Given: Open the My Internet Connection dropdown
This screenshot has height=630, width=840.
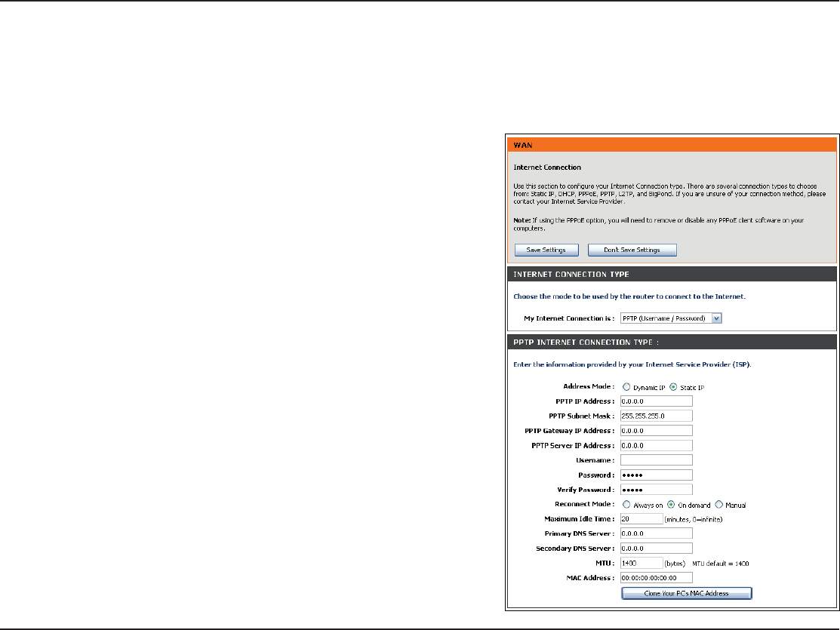Looking at the screenshot, I should (671, 318).
